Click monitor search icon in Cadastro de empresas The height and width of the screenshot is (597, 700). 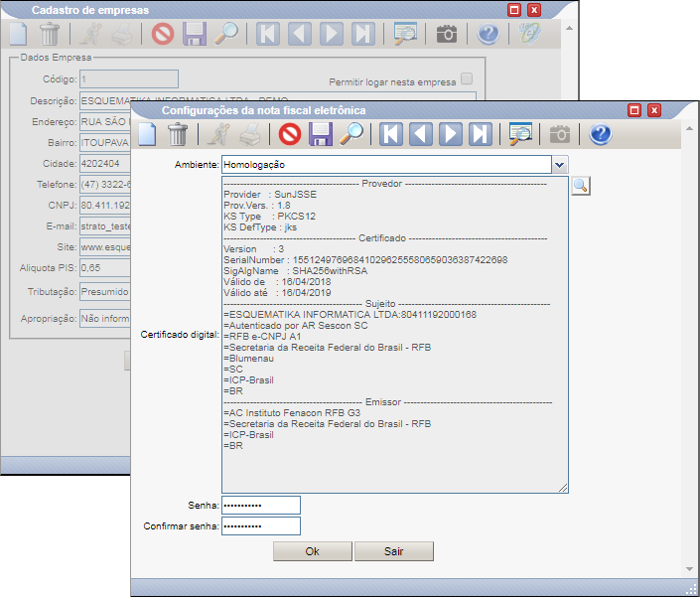click(405, 34)
